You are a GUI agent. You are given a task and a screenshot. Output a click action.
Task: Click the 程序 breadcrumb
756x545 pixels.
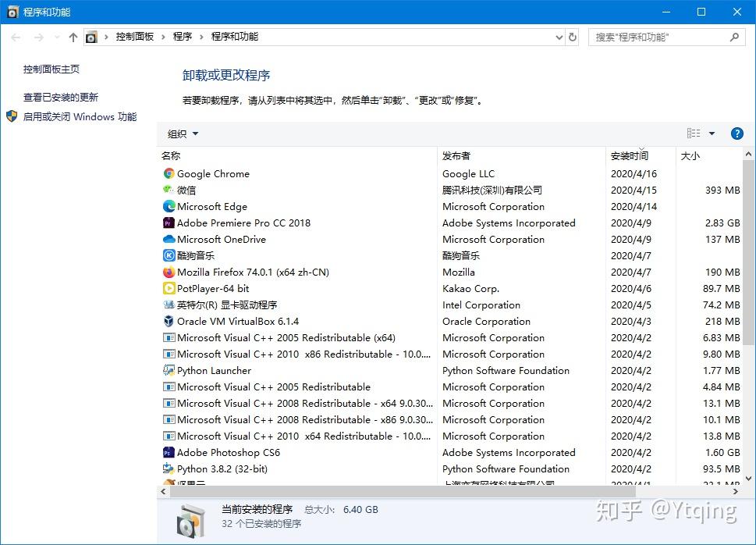(183, 37)
